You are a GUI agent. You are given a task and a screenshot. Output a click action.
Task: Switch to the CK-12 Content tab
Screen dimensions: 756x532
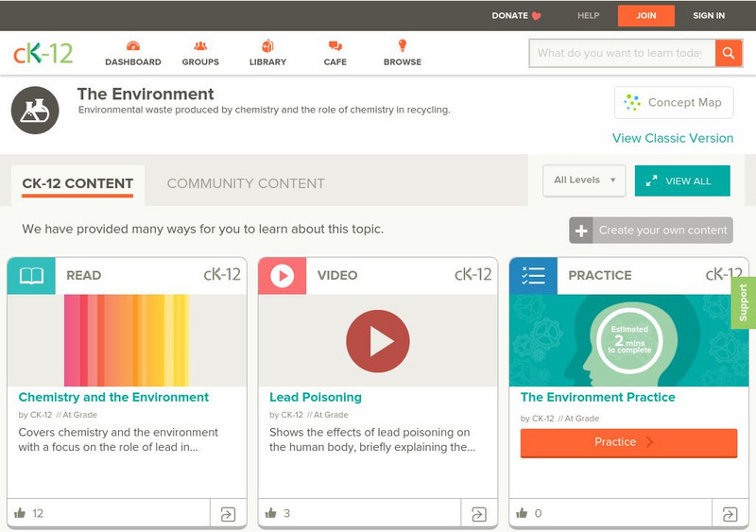tap(77, 183)
